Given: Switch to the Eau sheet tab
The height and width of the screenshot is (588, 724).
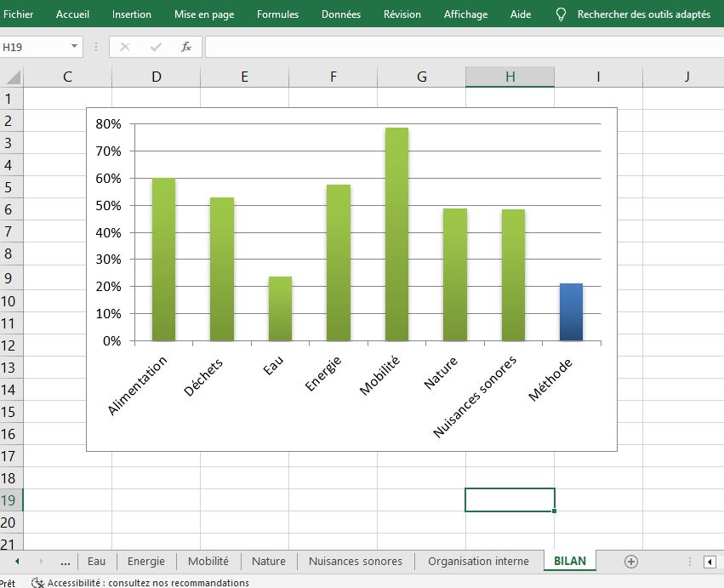Looking at the screenshot, I should click(x=96, y=562).
